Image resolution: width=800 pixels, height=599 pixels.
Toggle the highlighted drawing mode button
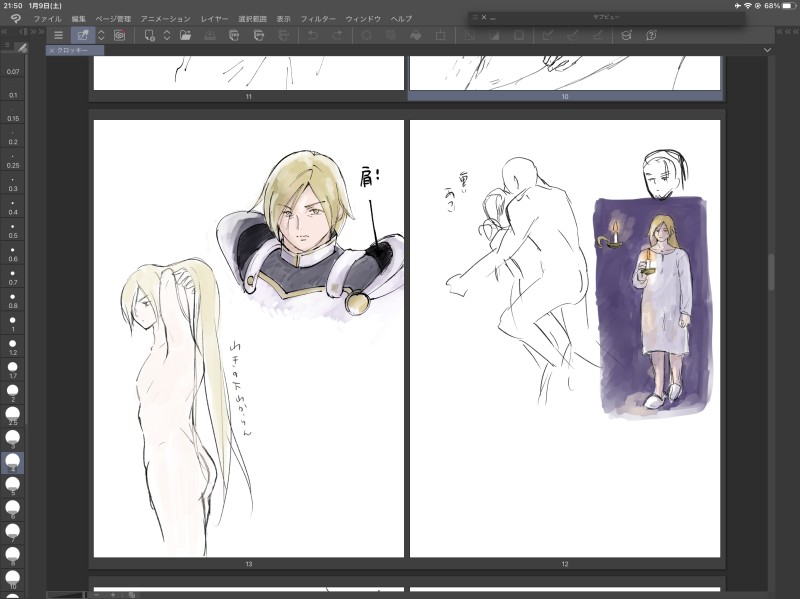coord(81,35)
